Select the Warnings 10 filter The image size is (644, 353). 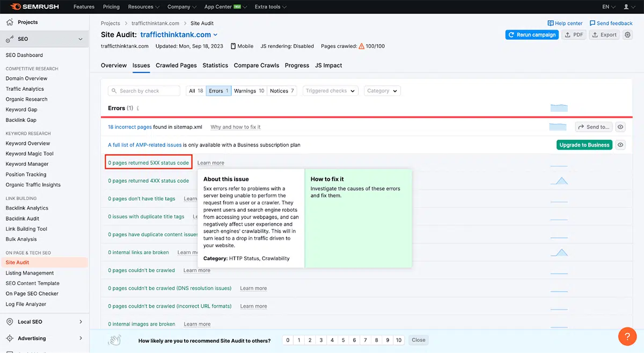click(x=249, y=91)
